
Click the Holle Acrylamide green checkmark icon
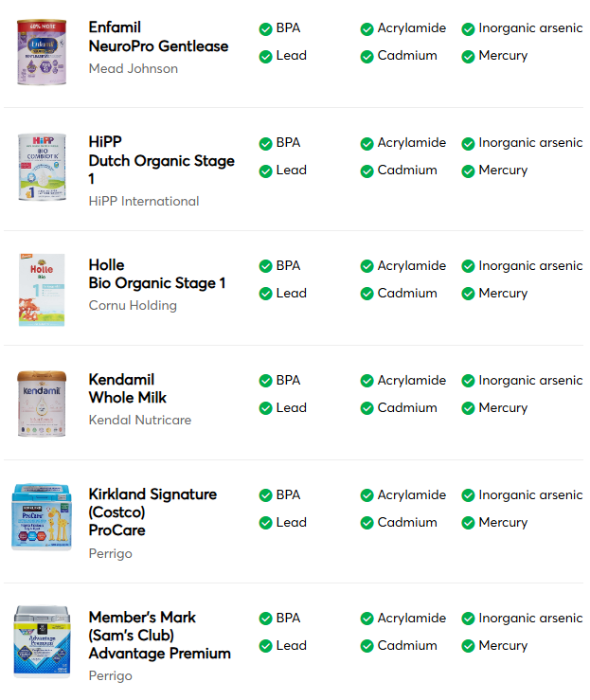pos(367,267)
